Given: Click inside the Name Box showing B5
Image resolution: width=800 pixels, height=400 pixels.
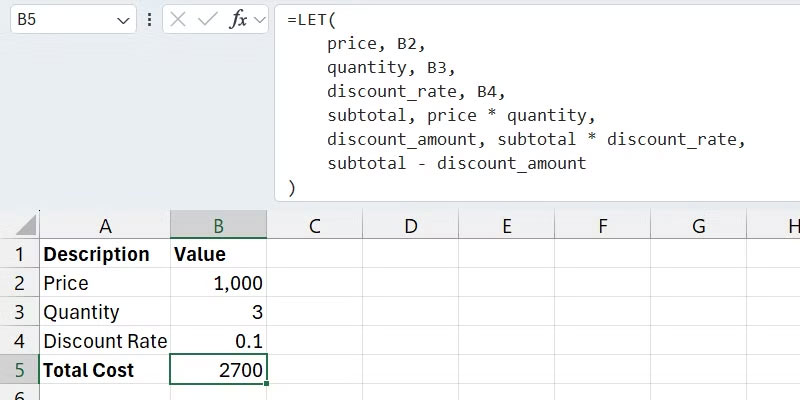Looking at the screenshot, I should point(60,19).
